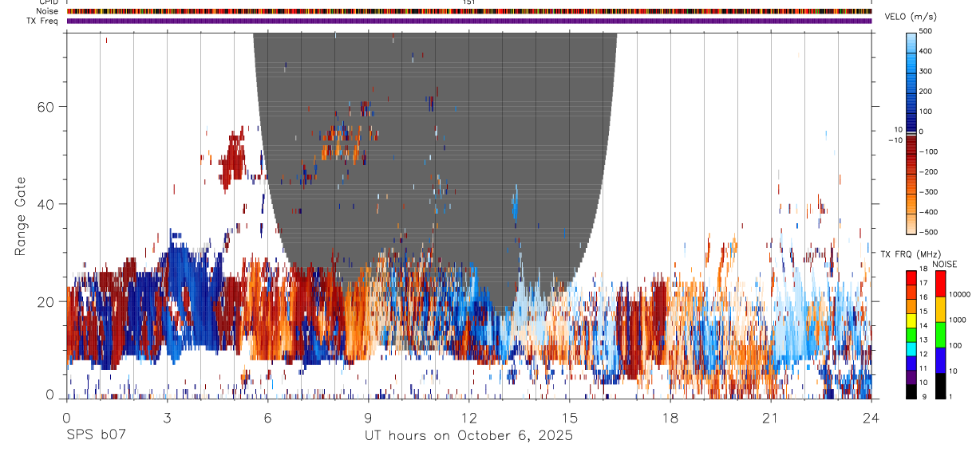The height and width of the screenshot is (452, 980).
Task: Click the red 17–18 MHz swatch in TX FRQ legend
Action: point(911,278)
